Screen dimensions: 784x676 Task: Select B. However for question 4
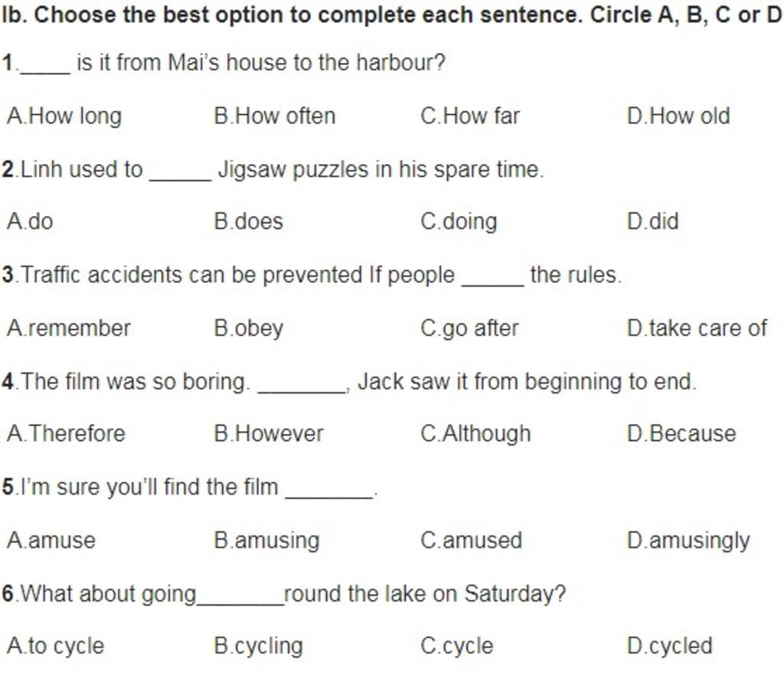(269, 433)
